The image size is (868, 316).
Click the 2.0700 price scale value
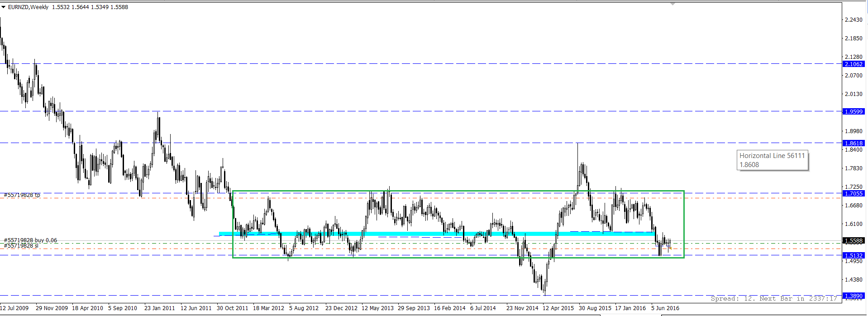(x=854, y=76)
